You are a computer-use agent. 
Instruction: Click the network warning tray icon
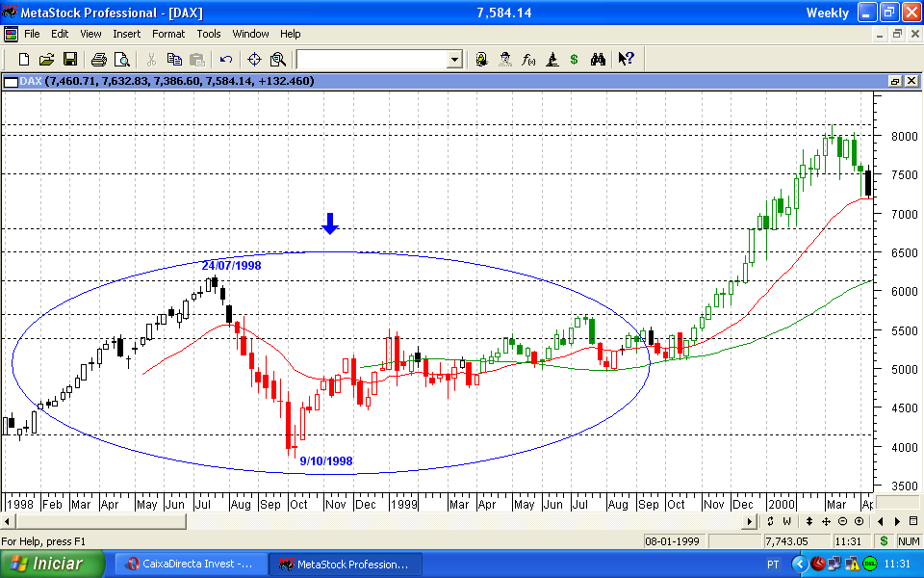tap(852, 564)
